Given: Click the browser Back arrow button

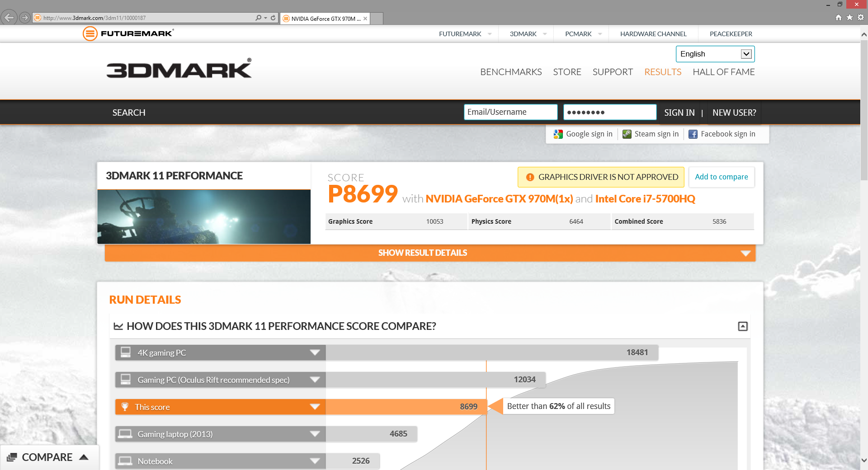Looking at the screenshot, I should 9,18.
